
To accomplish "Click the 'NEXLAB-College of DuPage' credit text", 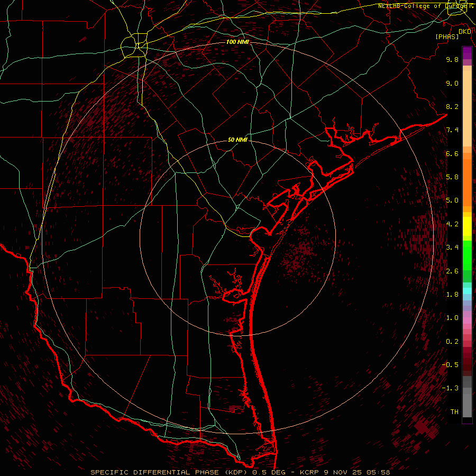I will (x=422, y=6).
